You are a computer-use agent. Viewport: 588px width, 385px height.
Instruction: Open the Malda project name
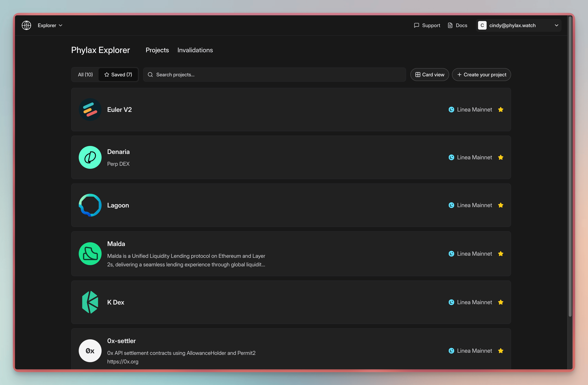coord(116,244)
